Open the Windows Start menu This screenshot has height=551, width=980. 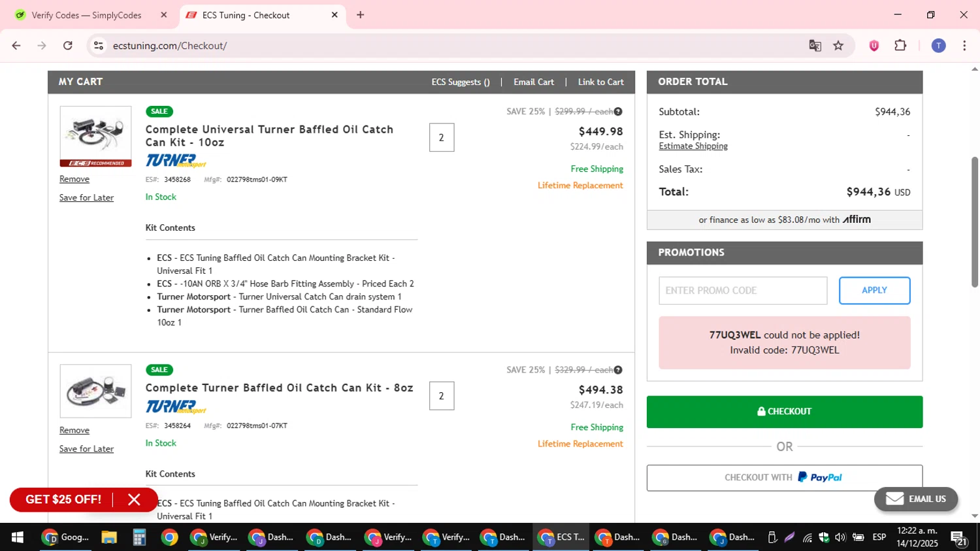[x=18, y=537]
